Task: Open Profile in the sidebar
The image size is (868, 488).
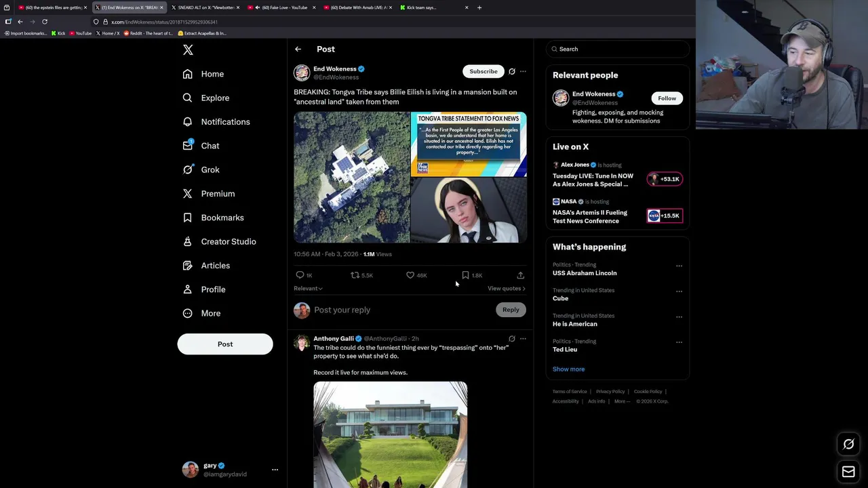Action: pos(204,289)
